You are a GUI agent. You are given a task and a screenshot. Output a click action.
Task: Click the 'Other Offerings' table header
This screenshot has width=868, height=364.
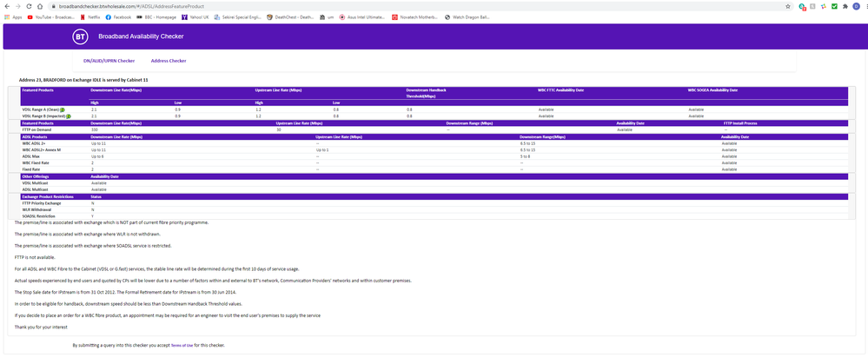click(x=35, y=176)
